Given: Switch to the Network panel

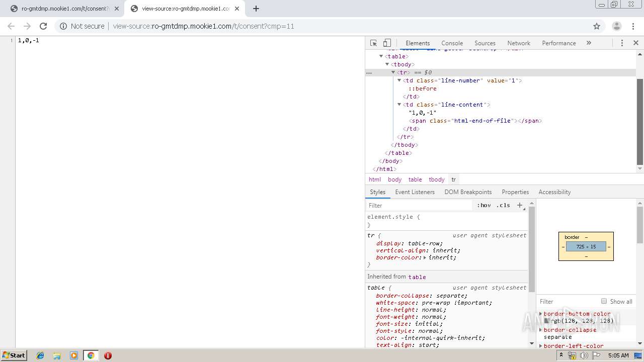Looking at the screenshot, I should point(519,43).
